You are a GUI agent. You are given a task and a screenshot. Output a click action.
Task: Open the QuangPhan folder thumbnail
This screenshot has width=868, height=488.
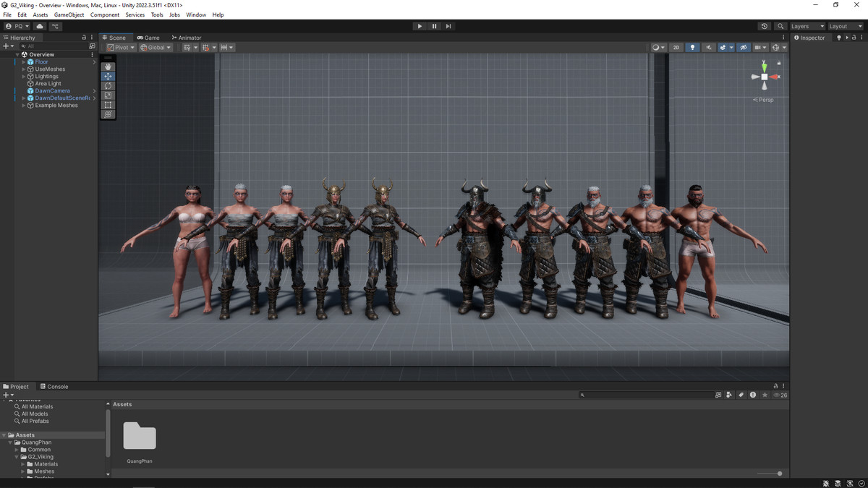point(140,437)
